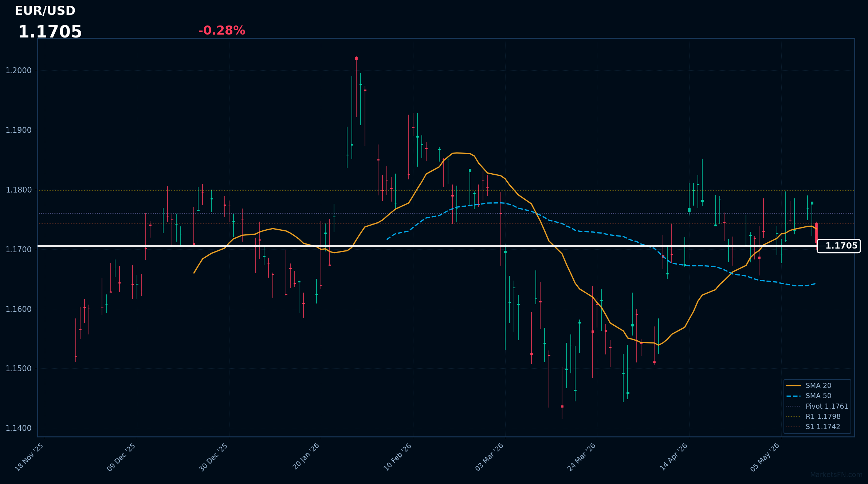Click the 1.1500 price axis label
The width and height of the screenshot is (868, 484).
click(19, 369)
